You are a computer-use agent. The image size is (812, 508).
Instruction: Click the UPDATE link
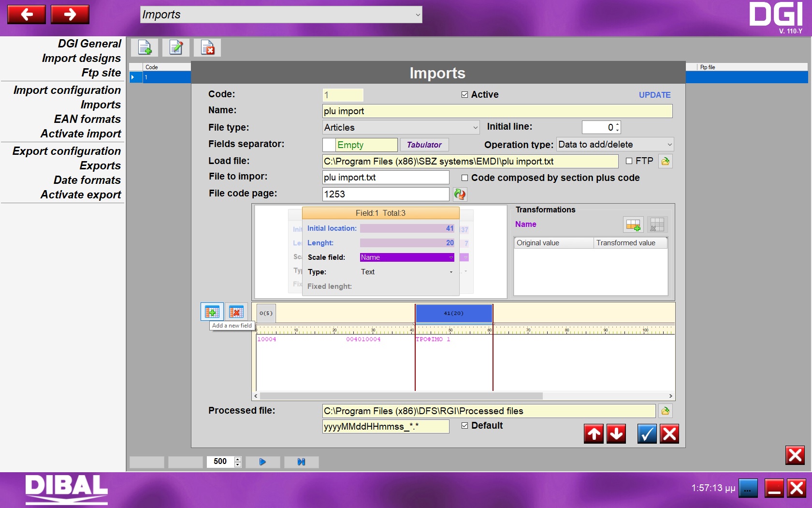[654, 95]
